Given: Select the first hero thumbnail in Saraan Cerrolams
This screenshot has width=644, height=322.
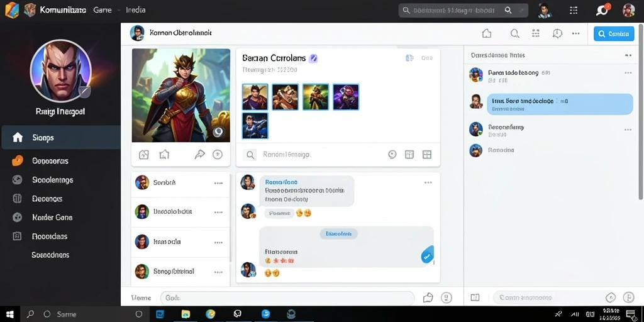Looking at the screenshot, I should (255, 97).
